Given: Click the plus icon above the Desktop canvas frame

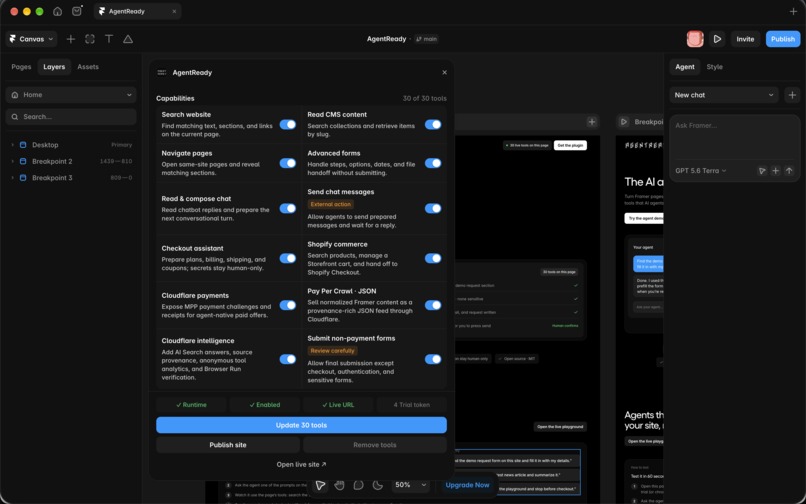Looking at the screenshot, I should point(592,122).
